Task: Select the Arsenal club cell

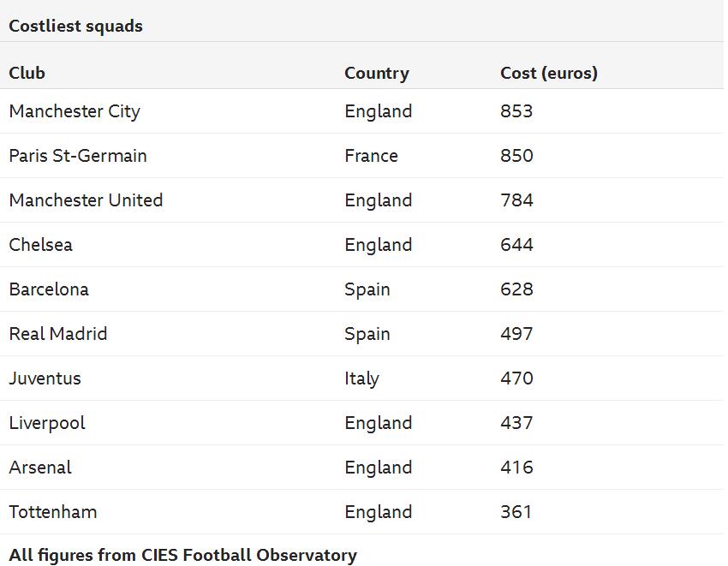Action: pos(40,468)
